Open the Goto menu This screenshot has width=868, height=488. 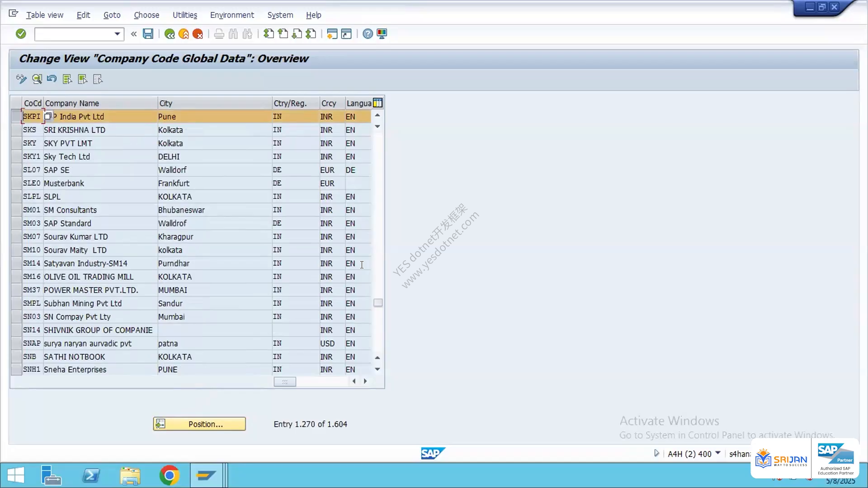(112, 15)
